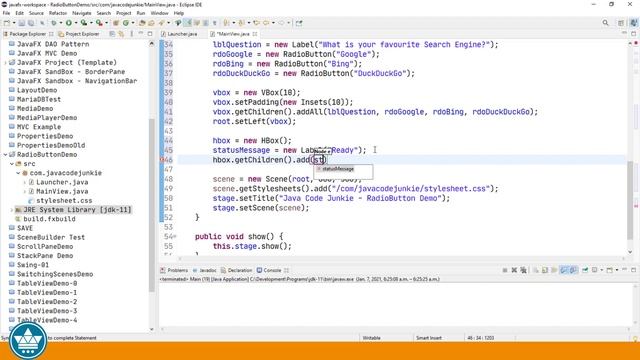Click the Next Annotation toolbar icon
This screenshot has height=360, width=640.
tap(226, 23)
